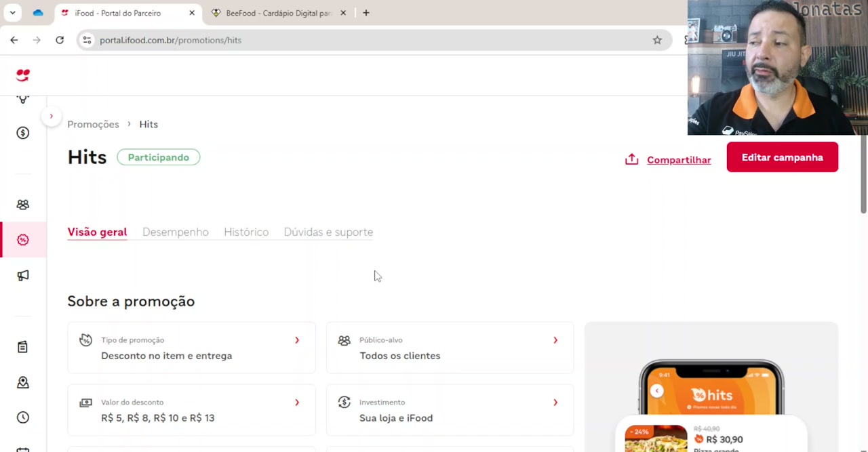Switch to the BeeFood Cardápio Digital tab

(279, 13)
